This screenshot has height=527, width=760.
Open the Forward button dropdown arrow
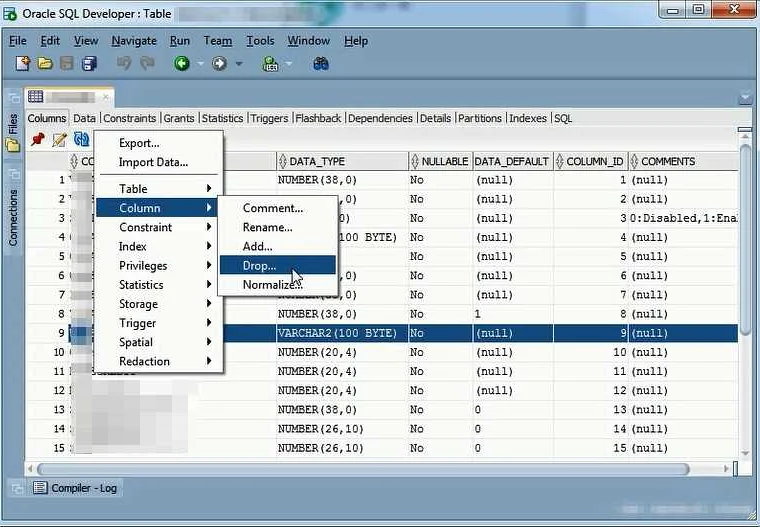click(237, 64)
